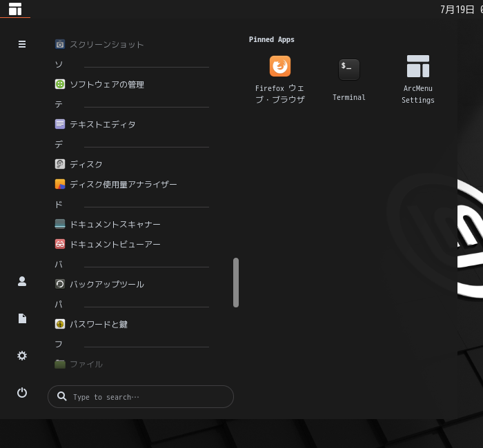Open the ディスク application icon
Screen dimensions: 483x448
tap(60, 164)
